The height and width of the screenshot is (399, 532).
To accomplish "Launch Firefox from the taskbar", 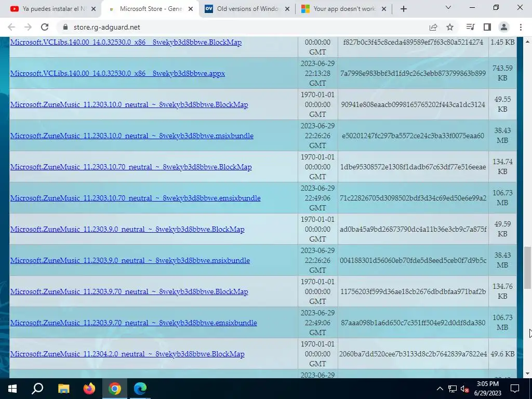I will point(89,389).
